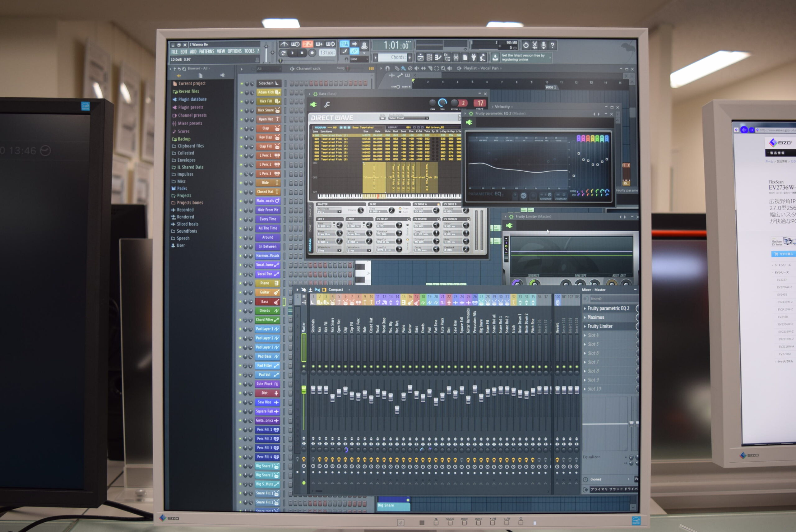This screenshot has height=532, width=796.
Task: Click the render scissors icon top right
Action: tap(535, 45)
